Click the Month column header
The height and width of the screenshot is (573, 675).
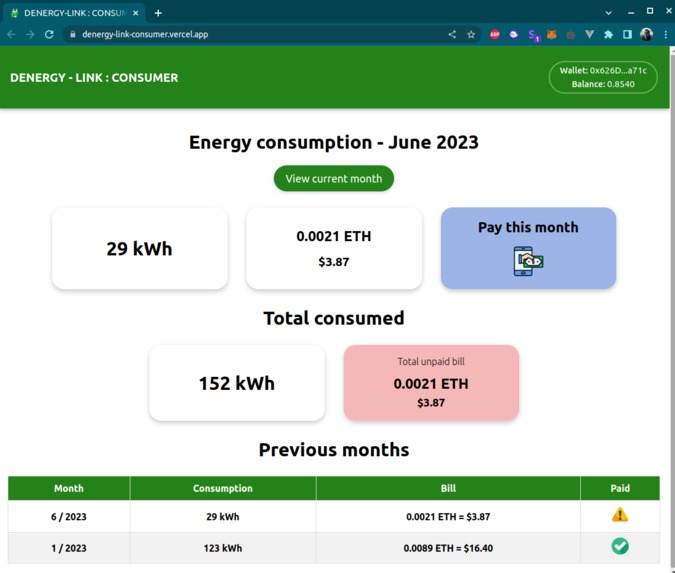(x=69, y=488)
